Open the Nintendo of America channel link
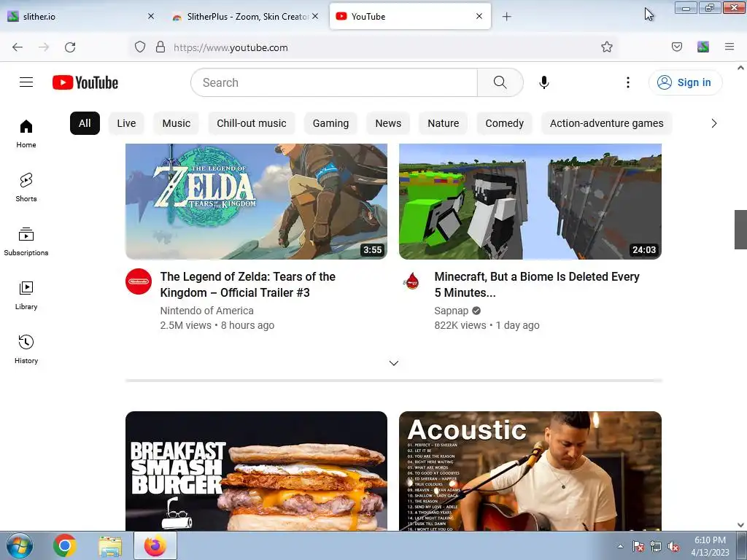Viewport: 747px width, 560px height. [206, 311]
